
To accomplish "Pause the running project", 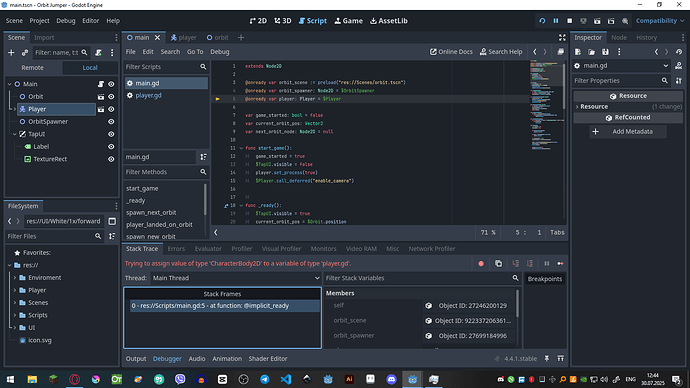I will coord(556,21).
